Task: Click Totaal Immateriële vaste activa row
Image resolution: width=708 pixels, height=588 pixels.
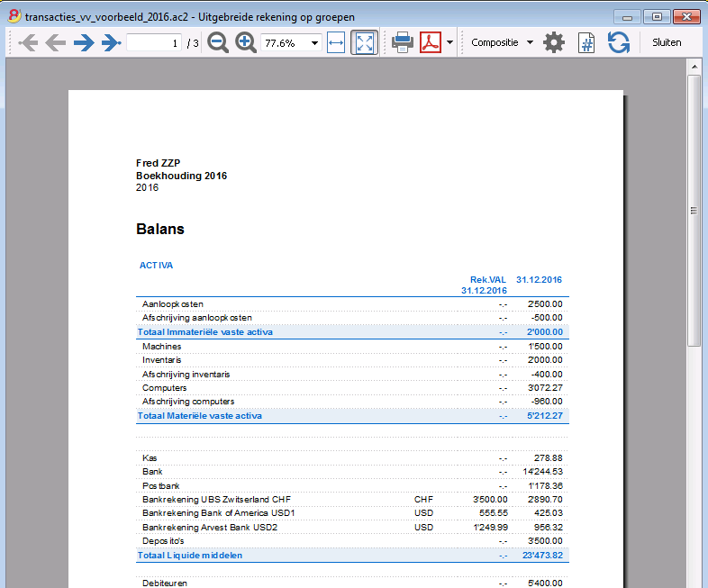Action: click(352, 332)
